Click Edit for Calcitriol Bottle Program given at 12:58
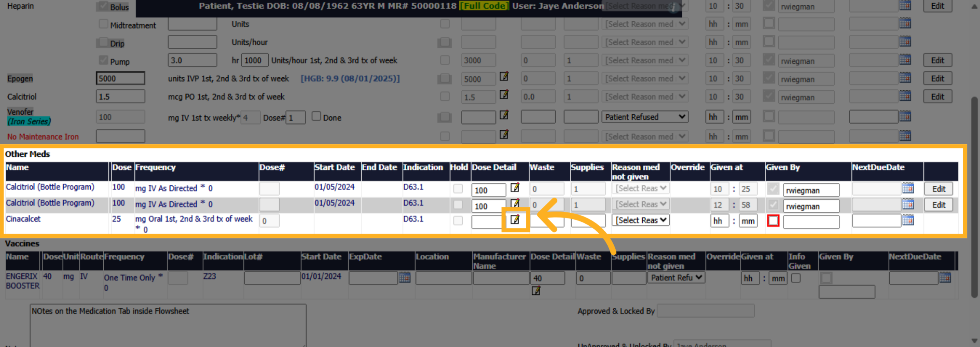Viewport: 980px width, 347px height. click(939, 205)
